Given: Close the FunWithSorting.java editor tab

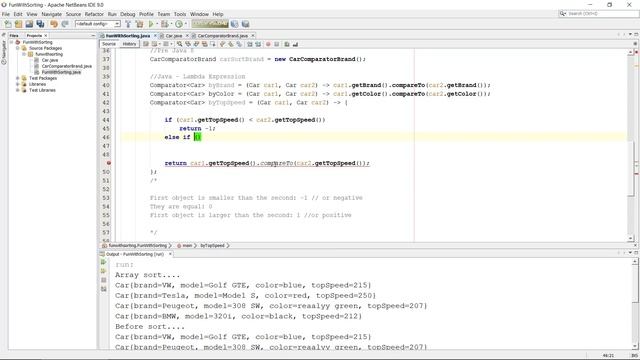Looking at the screenshot, I should click(x=155, y=36).
